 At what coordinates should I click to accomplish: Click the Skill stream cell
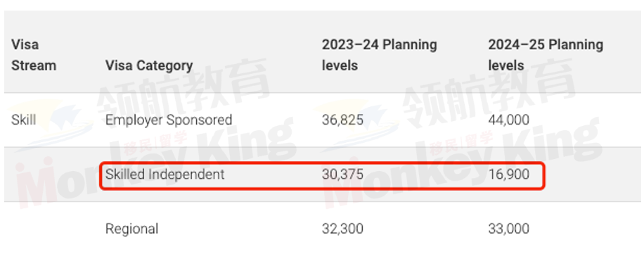[x=23, y=120]
